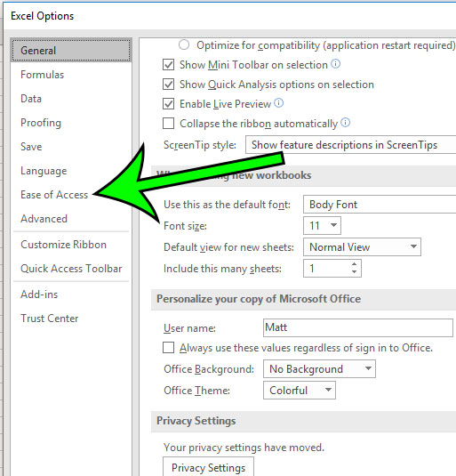This screenshot has width=456, height=476.
Task: Expand the Font size 11 dropdown
Action: click(x=322, y=226)
